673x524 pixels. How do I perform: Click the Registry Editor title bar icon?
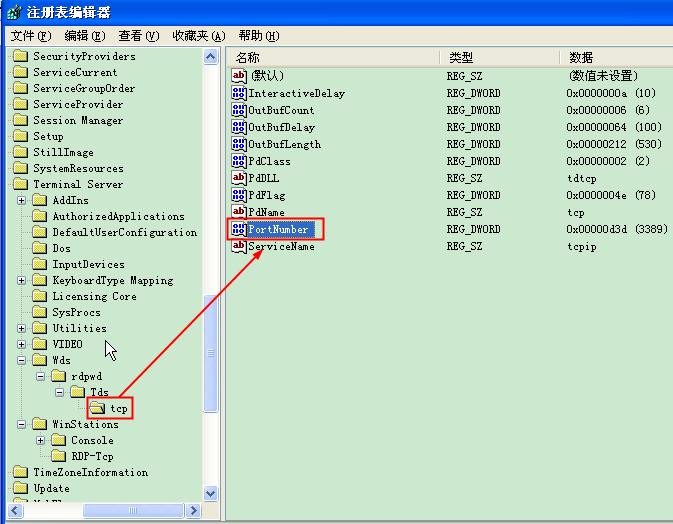12,12
